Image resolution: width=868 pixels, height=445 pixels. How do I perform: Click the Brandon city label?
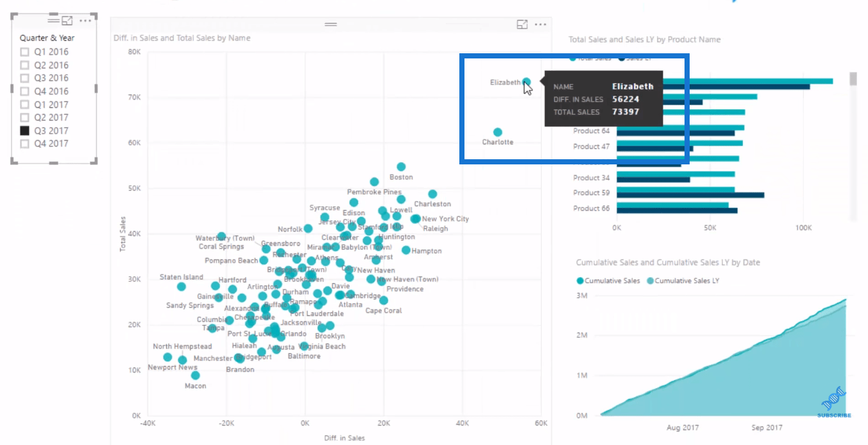coord(240,370)
